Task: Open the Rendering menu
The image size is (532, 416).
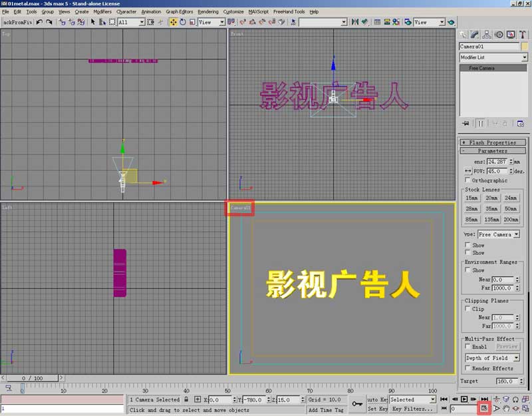Action: (207, 11)
